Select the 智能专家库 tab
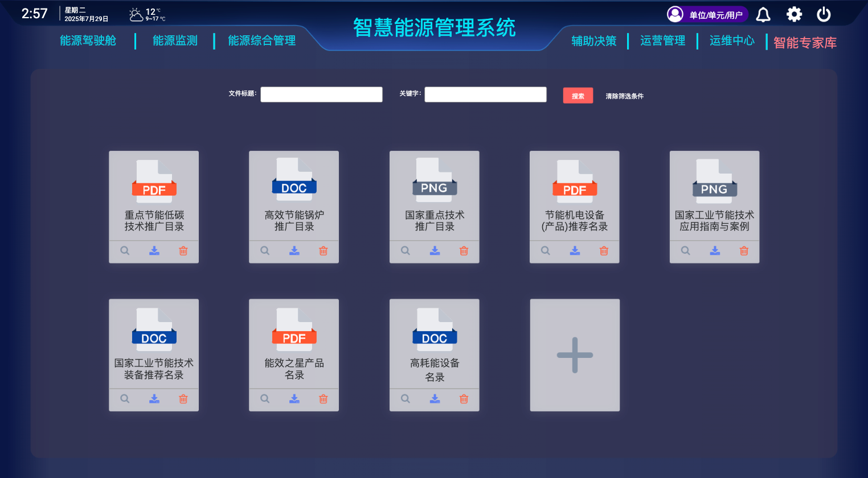 coord(805,43)
